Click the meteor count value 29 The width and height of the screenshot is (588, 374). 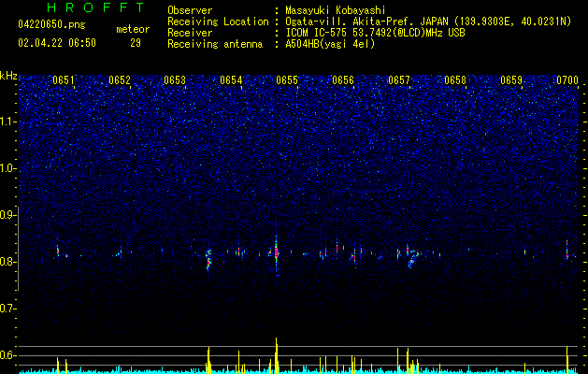136,43
